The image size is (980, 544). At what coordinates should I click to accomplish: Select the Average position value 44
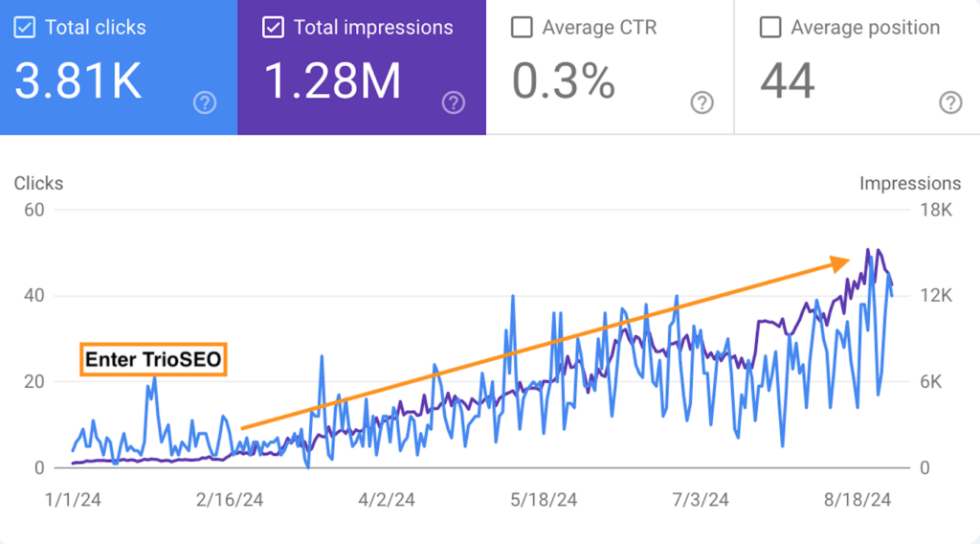tap(788, 81)
